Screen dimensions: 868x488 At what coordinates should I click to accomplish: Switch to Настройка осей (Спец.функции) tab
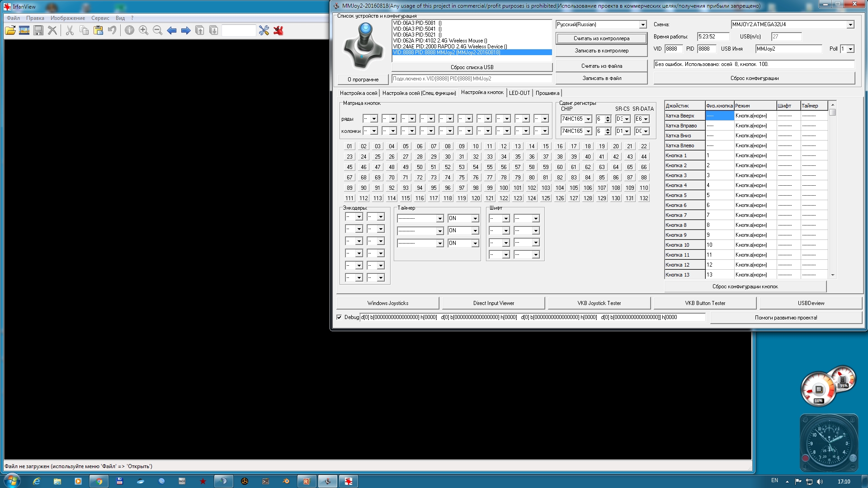coord(419,93)
